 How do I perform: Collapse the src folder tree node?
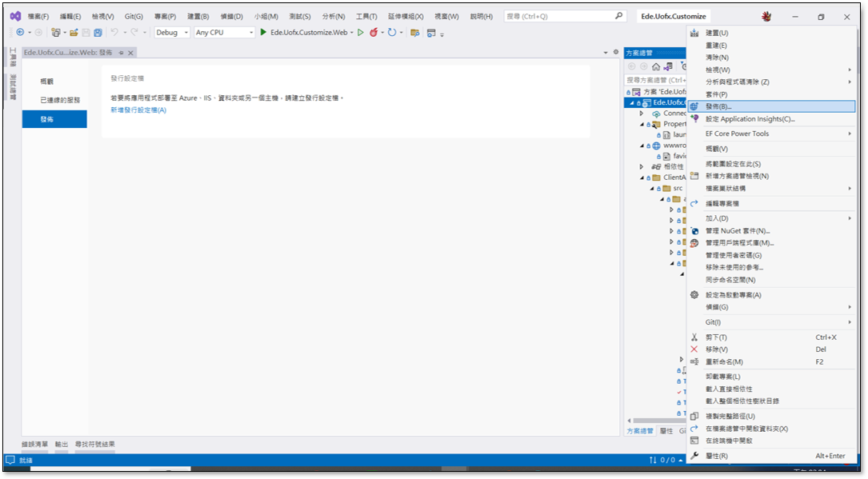652,188
